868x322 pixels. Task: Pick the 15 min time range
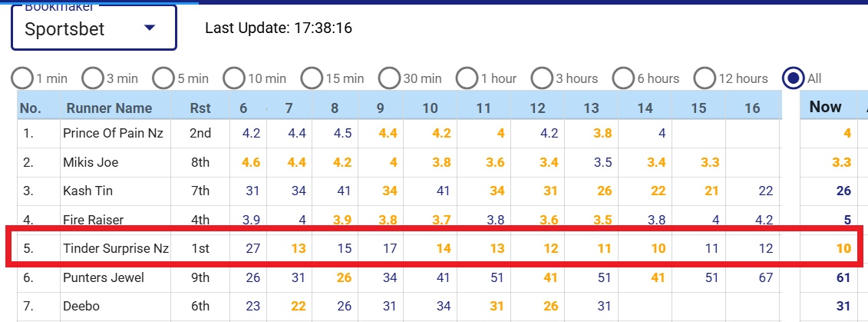(x=312, y=78)
